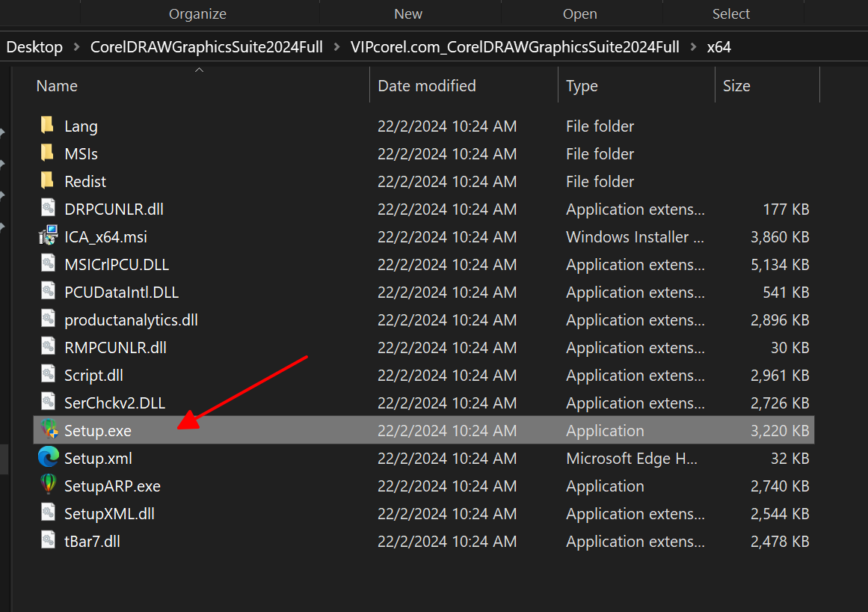Select the PCUDataIntl.DLL file name
The height and width of the screenshot is (612, 868).
(x=121, y=293)
